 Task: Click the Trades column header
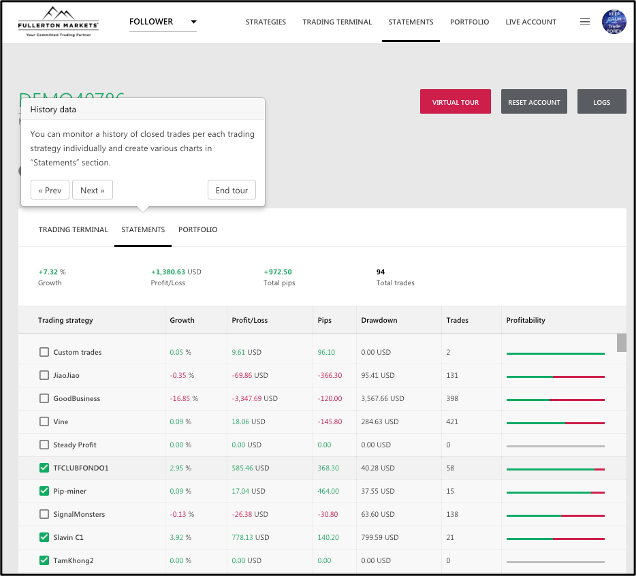457,320
